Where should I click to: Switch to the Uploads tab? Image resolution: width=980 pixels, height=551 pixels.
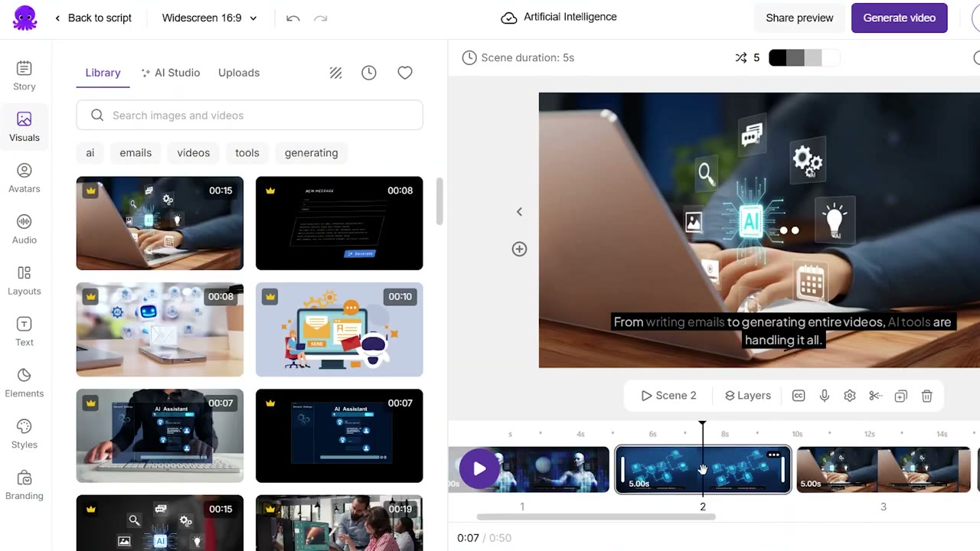239,73
